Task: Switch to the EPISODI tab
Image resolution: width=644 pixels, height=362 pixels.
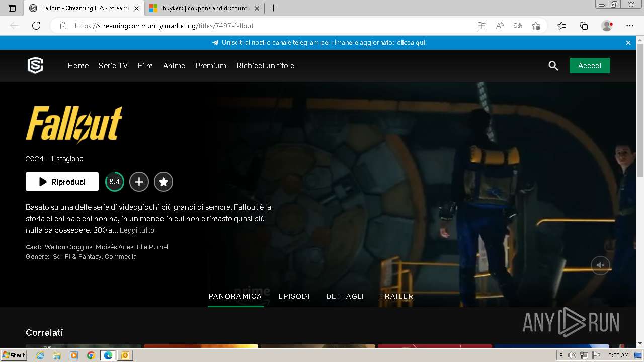Action: click(294, 296)
